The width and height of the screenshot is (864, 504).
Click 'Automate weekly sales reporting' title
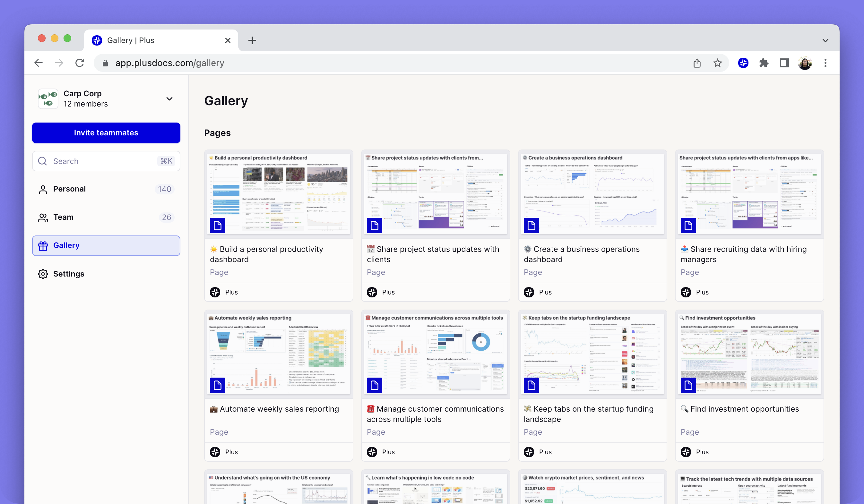coord(275,409)
